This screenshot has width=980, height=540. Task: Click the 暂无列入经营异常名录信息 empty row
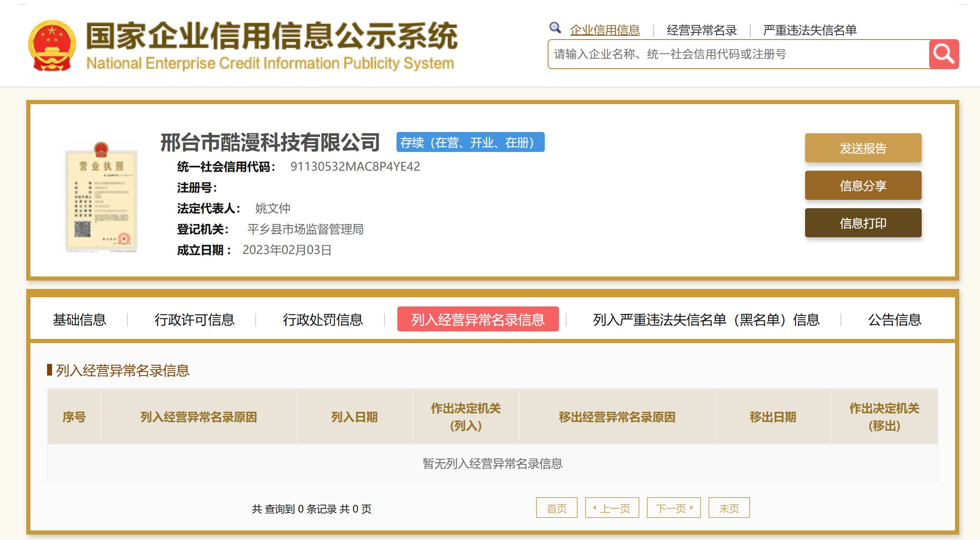tap(493, 463)
